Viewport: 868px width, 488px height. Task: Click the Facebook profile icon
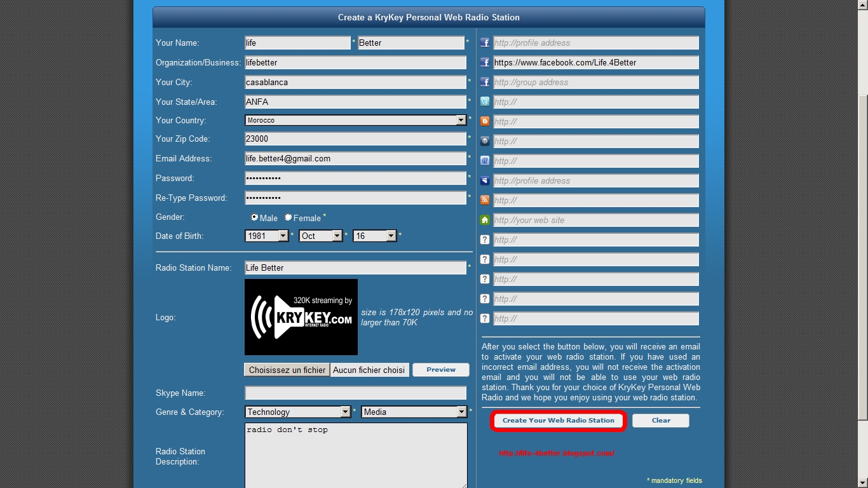484,43
